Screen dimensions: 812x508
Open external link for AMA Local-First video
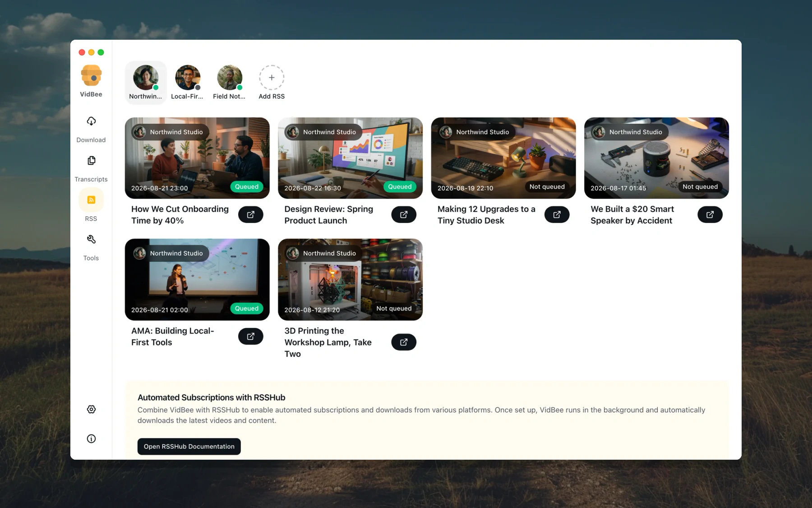[251, 336]
